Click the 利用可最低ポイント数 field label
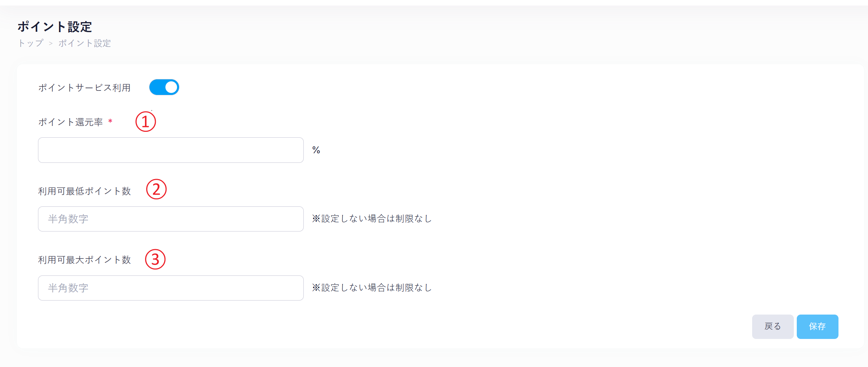The height and width of the screenshot is (367, 868). [85, 191]
